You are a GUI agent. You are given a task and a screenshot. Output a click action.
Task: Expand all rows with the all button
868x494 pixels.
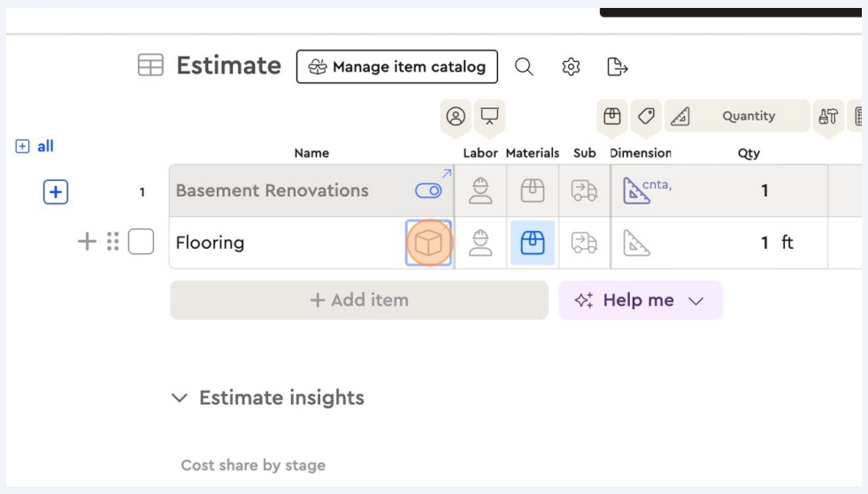coord(35,146)
